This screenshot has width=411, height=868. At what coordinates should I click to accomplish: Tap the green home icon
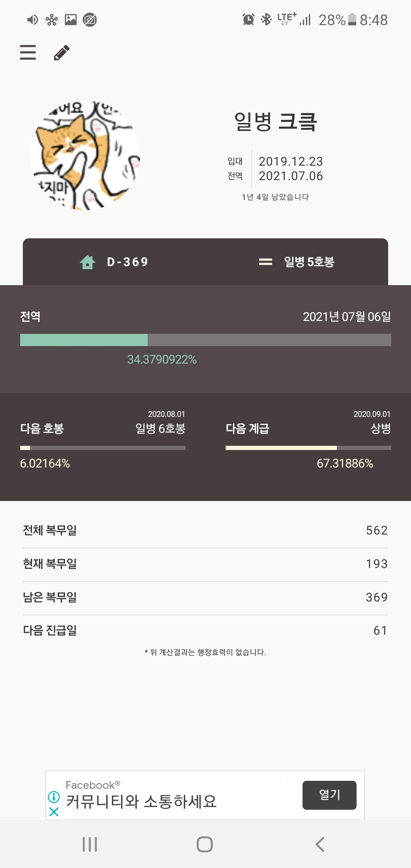click(x=88, y=262)
